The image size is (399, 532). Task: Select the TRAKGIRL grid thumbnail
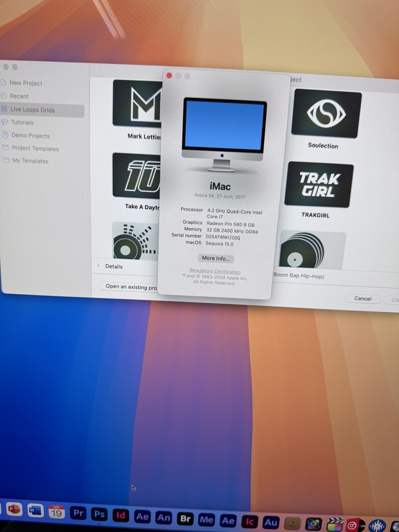(x=319, y=185)
